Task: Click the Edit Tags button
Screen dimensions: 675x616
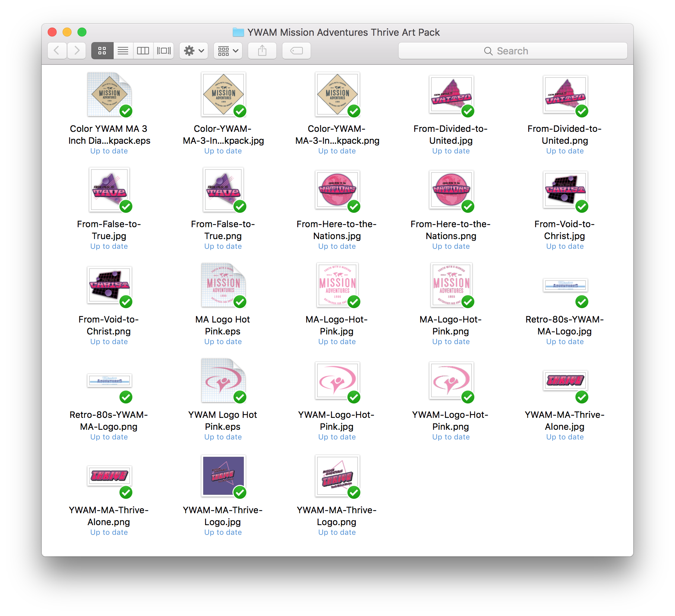Action: tap(297, 51)
